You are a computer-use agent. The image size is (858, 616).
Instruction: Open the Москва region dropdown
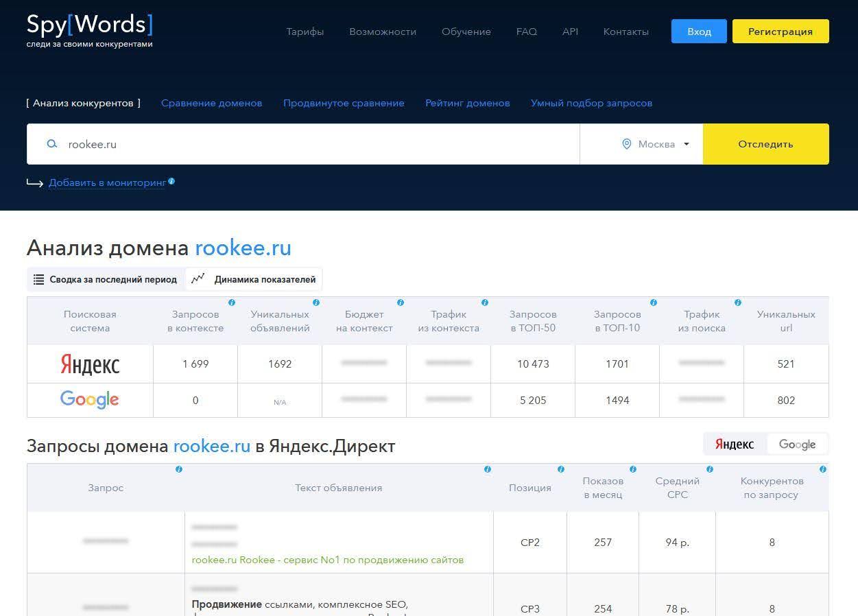[656, 144]
